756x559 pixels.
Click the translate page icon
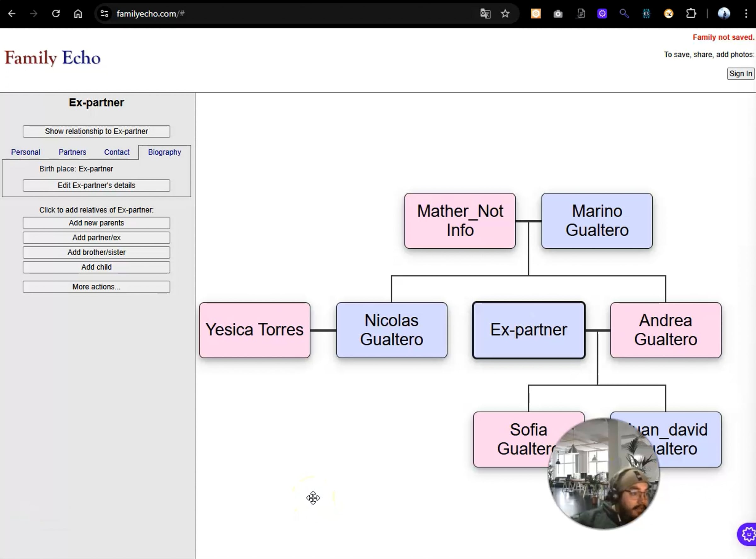click(x=485, y=14)
